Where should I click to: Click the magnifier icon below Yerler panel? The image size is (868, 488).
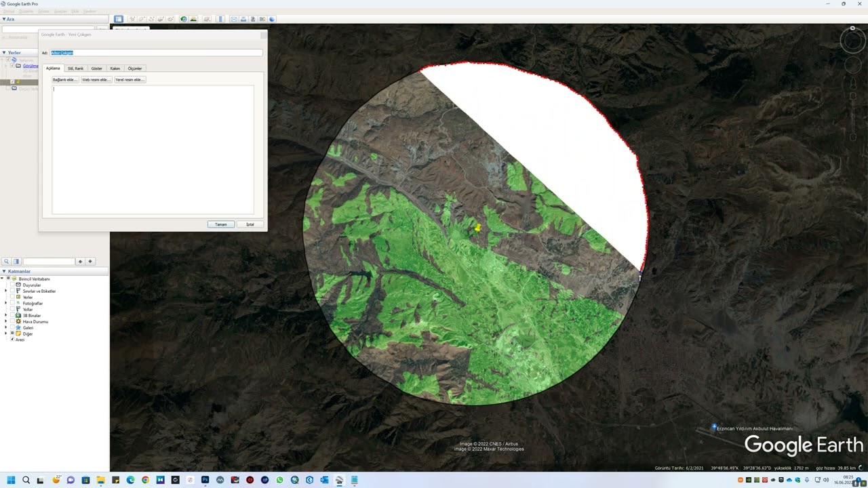coord(7,261)
